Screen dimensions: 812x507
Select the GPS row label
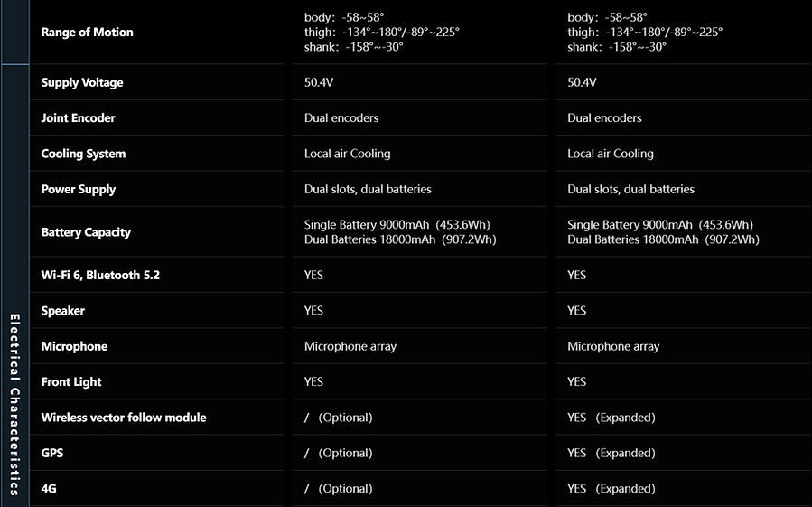[x=51, y=453]
